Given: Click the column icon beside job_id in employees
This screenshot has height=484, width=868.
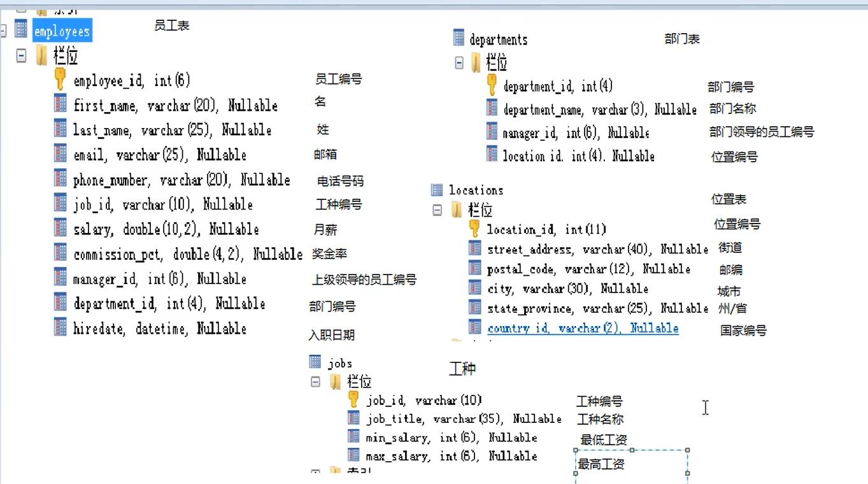Looking at the screenshot, I should coord(60,203).
